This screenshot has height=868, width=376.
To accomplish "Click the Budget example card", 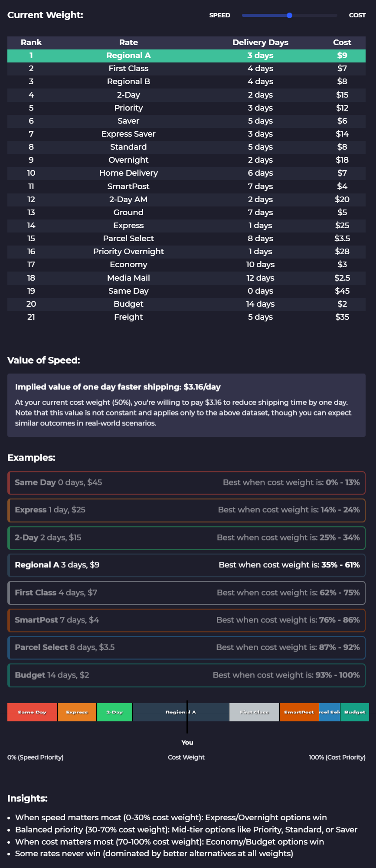I will point(186,675).
